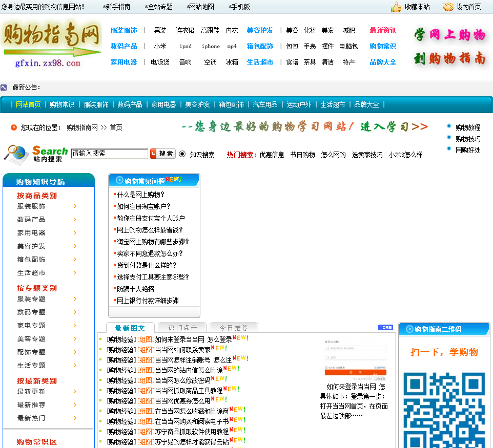The width and height of the screenshot is (493, 448).
Task: Expand 服装服饰 category arrow in sidebar
Action: (x=75, y=206)
